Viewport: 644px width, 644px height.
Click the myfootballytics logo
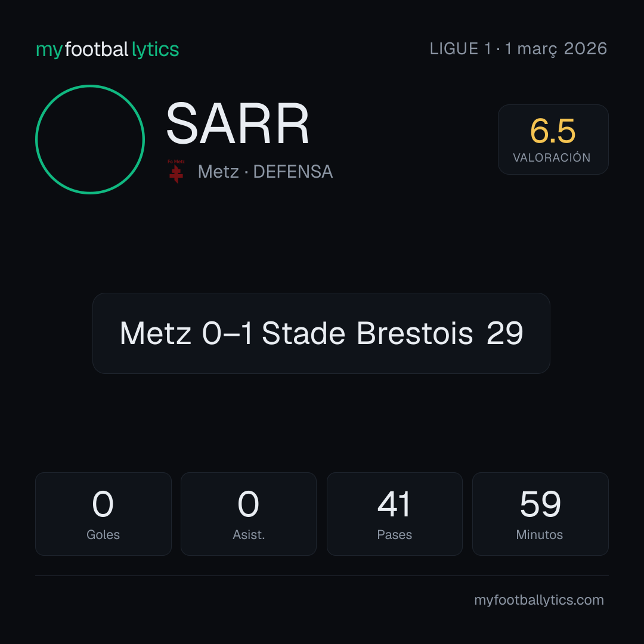(107, 49)
